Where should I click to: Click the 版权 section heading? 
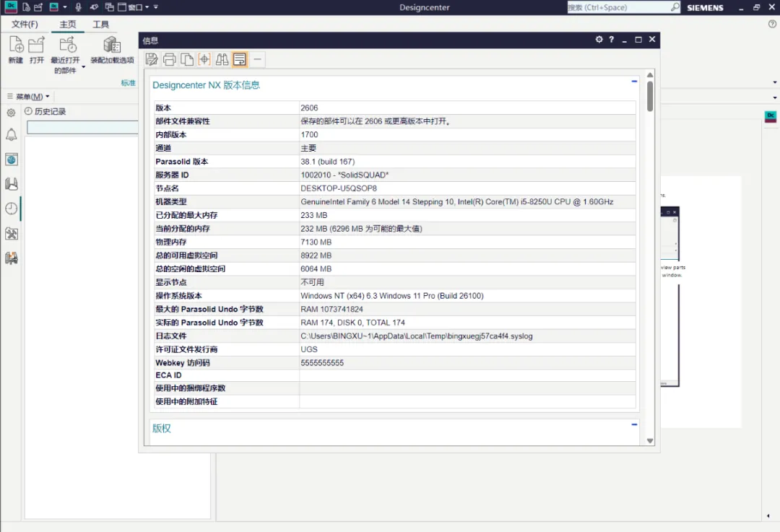161,428
